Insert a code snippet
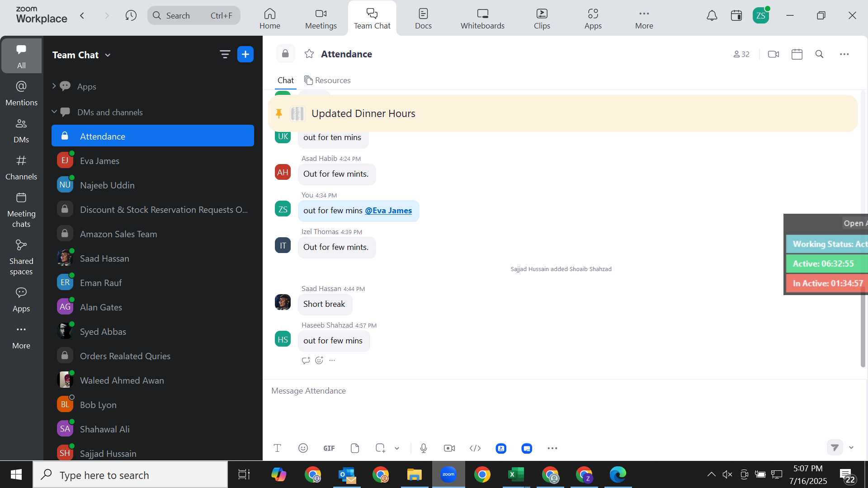868x488 pixels. coord(475,448)
